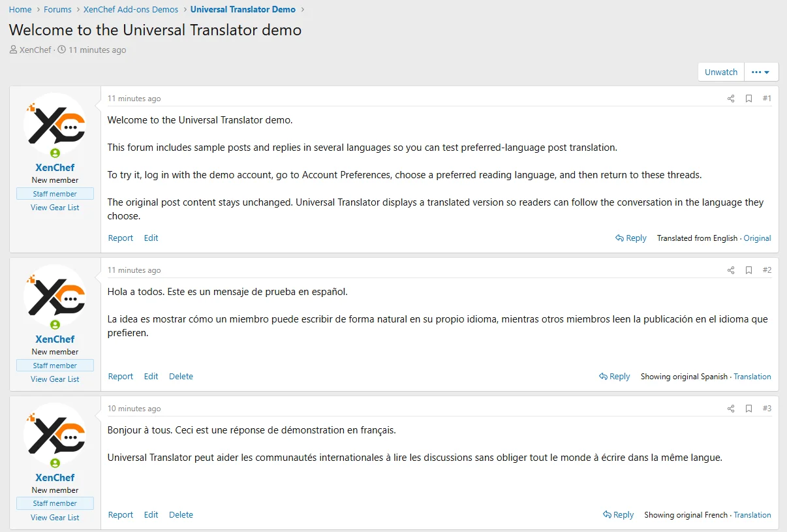The width and height of the screenshot is (787, 532).
Task: Open XenChef username on the Spanish post
Action: tap(55, 339)
